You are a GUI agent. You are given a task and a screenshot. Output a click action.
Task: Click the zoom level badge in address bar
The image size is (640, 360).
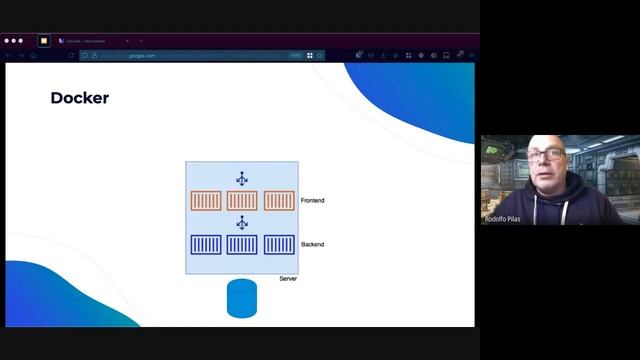point(296,56)
